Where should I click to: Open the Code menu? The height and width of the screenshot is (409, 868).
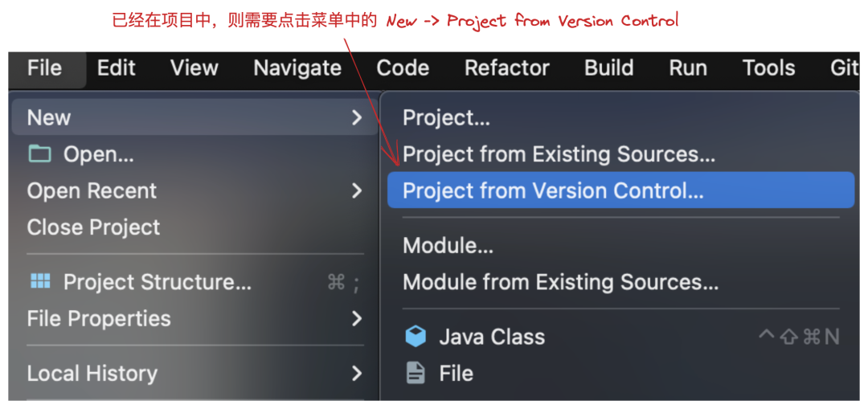coord(403,68)
